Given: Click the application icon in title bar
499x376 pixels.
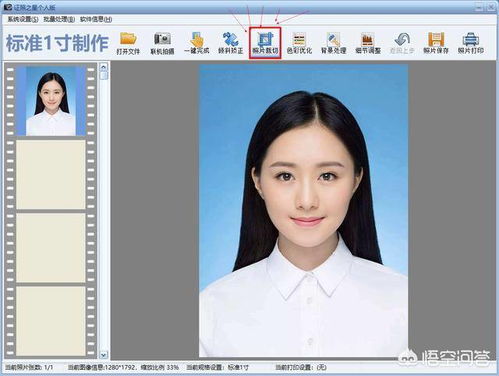Looking at the screenshot, I should pyautogui.click(x=8, y=7).
